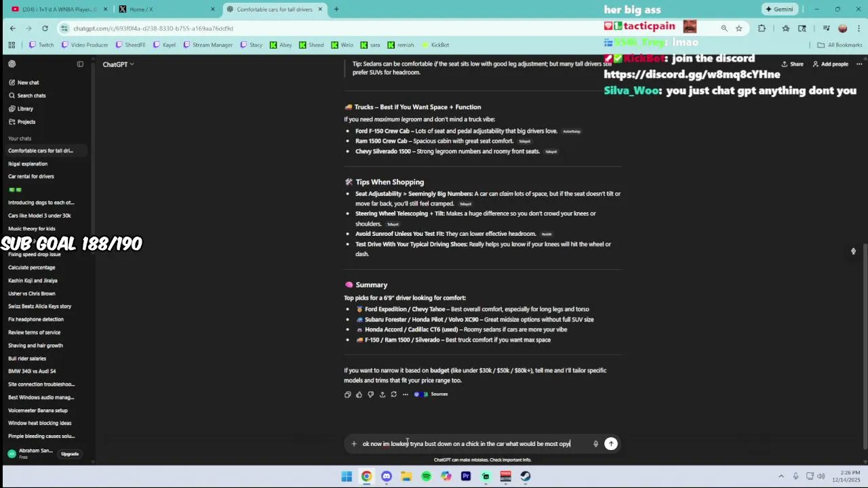Start voice dictation with microphone icon

coord(595,444)
